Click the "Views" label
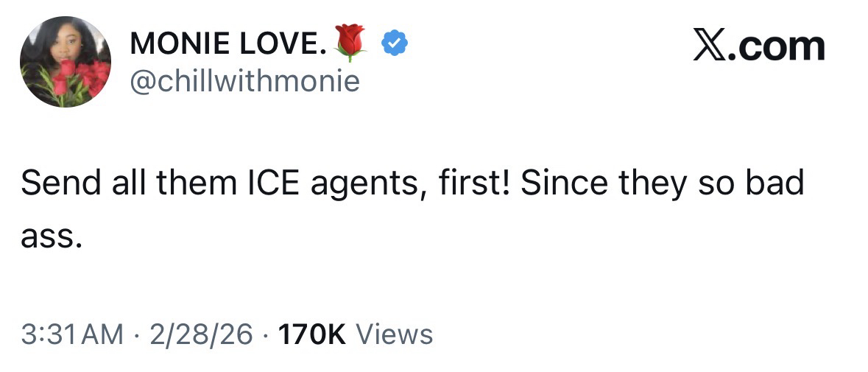868x372 pixels. point(395,334)
